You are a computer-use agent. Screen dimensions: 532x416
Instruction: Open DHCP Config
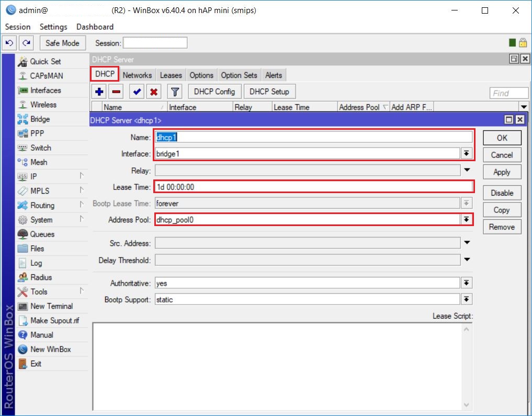click(214, 92)
